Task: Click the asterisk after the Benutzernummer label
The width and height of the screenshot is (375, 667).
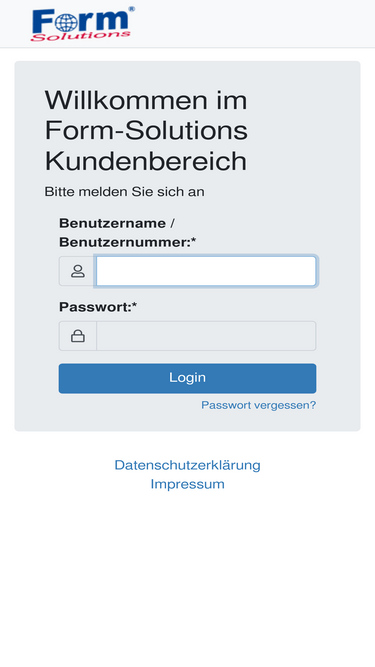Action: click(193, 241)
